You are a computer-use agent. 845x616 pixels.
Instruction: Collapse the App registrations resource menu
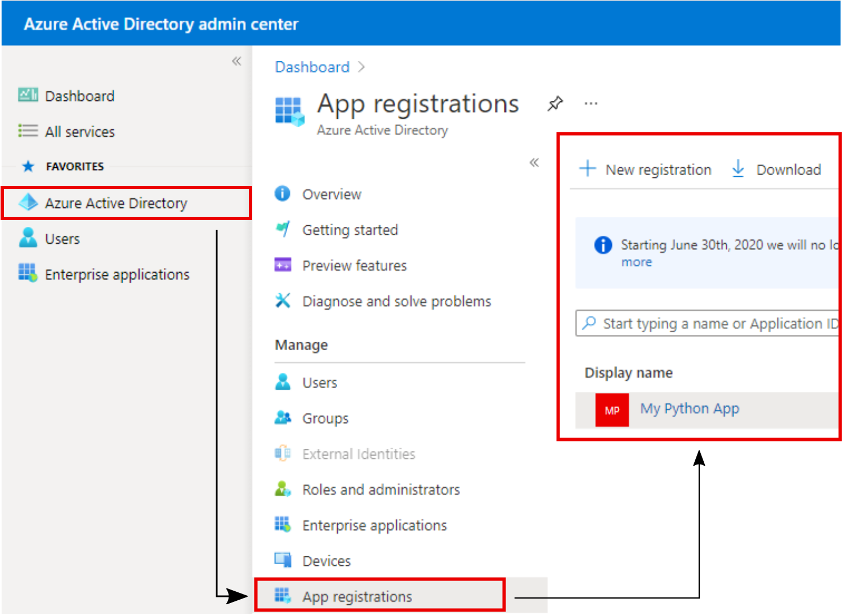[534, 163]
